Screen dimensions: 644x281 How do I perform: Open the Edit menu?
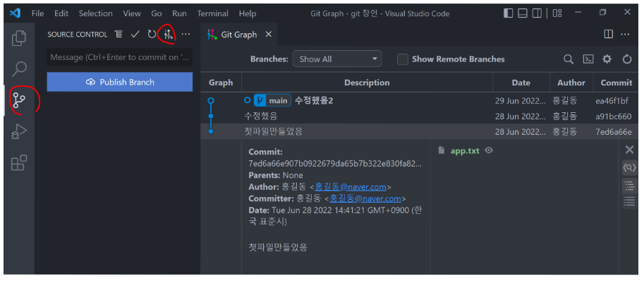pyautogui.click(x=61, y=13)
